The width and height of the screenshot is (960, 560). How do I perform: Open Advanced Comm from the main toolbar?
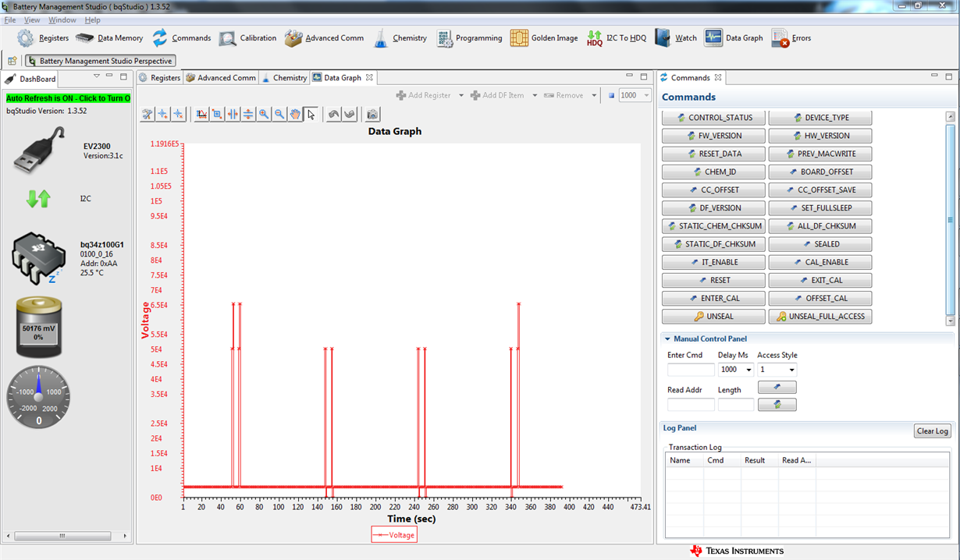[324, 37]
